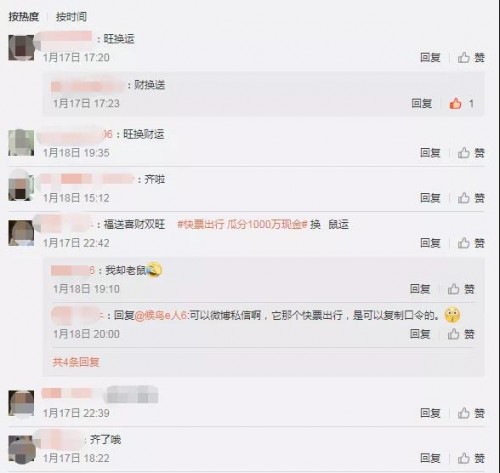Screen dimensions: 500x473
Task: Like the 旺换财运 comment
Action: [x=471, y=153]
